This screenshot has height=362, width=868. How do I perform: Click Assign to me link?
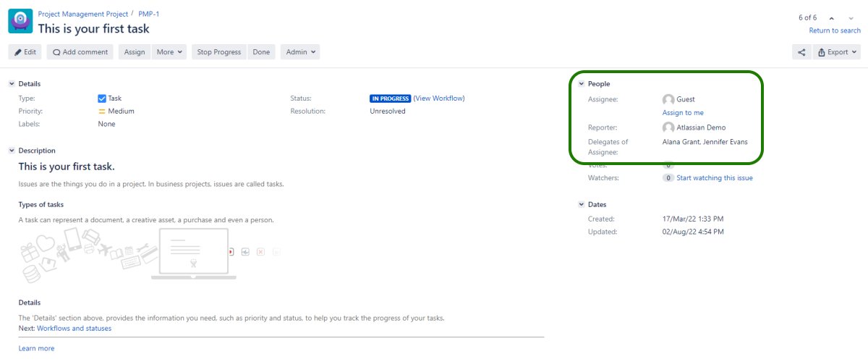point(683,113)
